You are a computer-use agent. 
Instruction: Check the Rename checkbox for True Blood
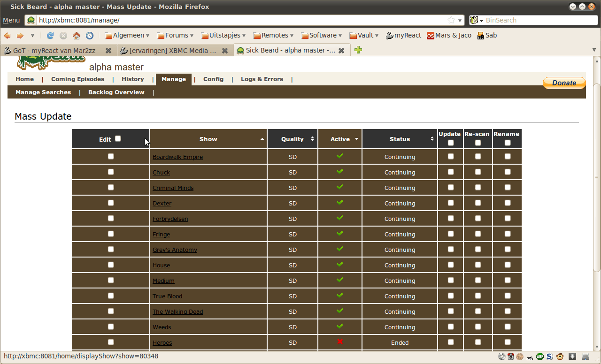508,296
